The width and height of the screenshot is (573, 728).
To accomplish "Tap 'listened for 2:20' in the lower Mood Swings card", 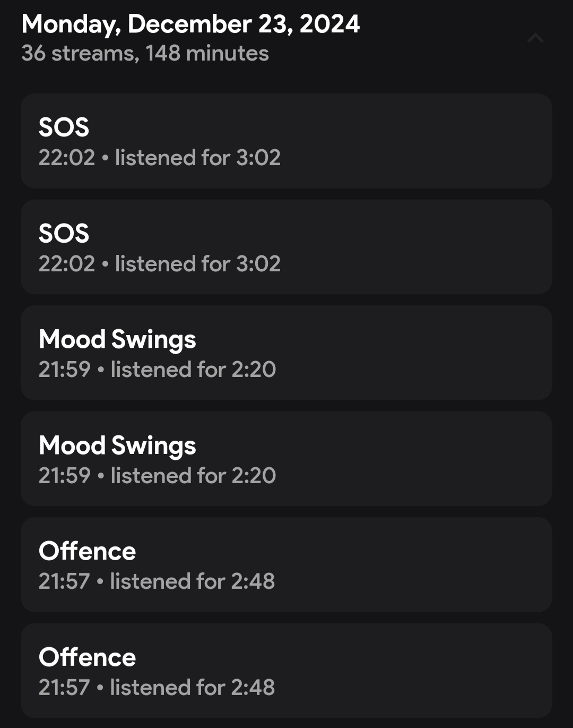I will 193,476.
